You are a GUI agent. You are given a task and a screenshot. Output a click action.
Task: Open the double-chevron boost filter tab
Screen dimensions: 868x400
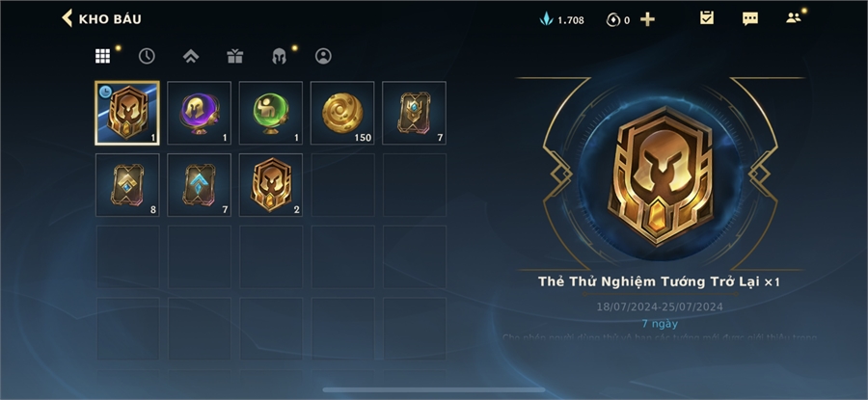pyautogui.click(x=191, y=56)
